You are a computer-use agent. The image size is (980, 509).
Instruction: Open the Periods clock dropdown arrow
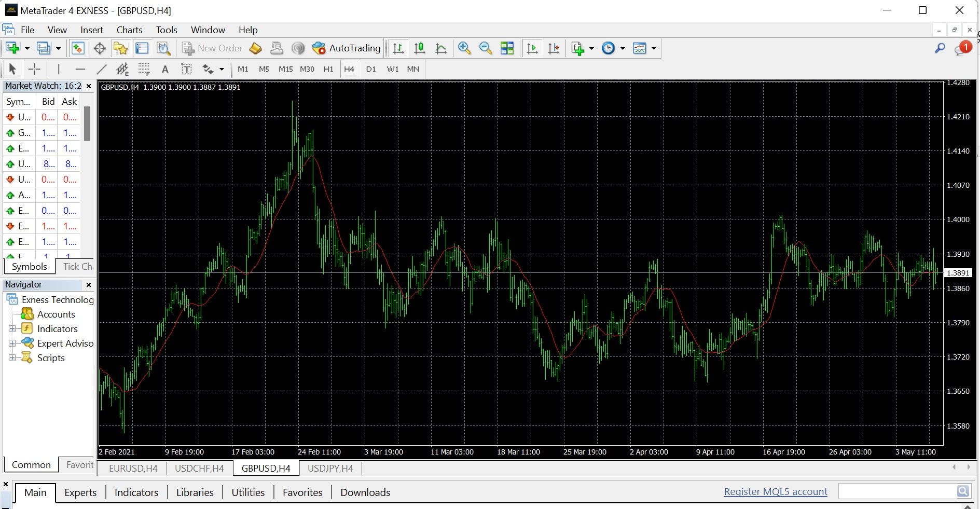623,48
